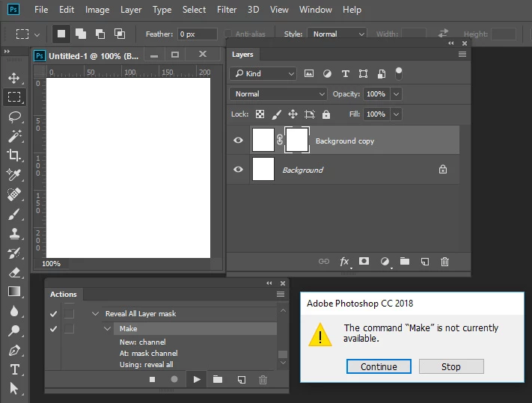This screenshot has height=403, width=532.
Task: Click Intersect with Selection mode icon
Action: [x=120, y=34]
